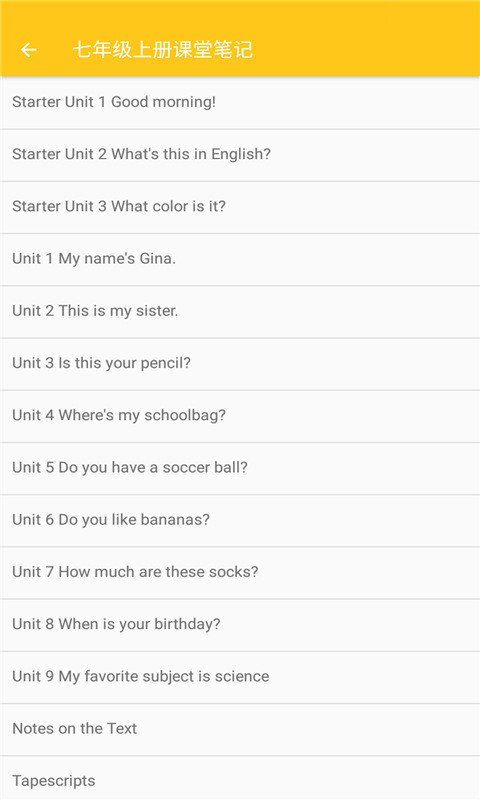Open Starter Unit 2 What's this in English?

240,155
